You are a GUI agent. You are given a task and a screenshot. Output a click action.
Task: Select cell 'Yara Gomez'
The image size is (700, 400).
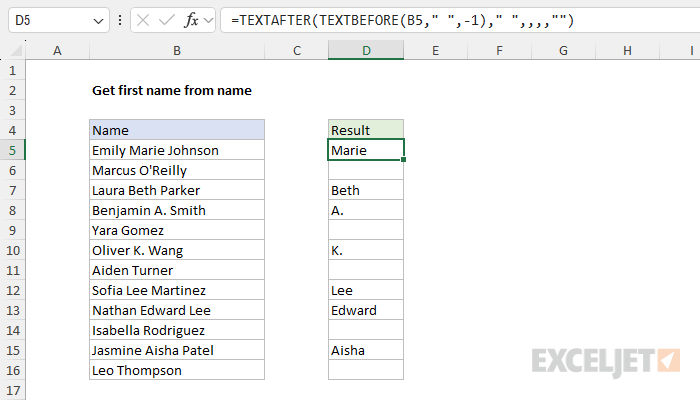coord(177,230)
